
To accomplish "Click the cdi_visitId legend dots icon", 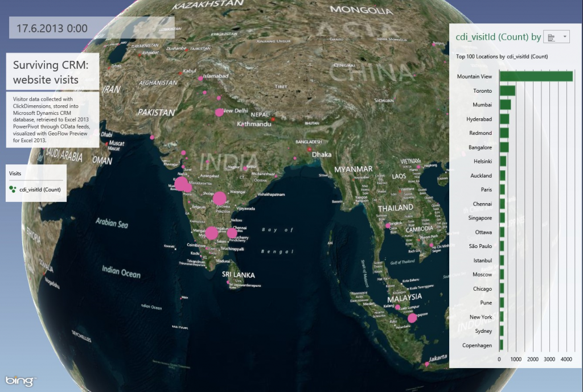I will [x=13, y=189].
